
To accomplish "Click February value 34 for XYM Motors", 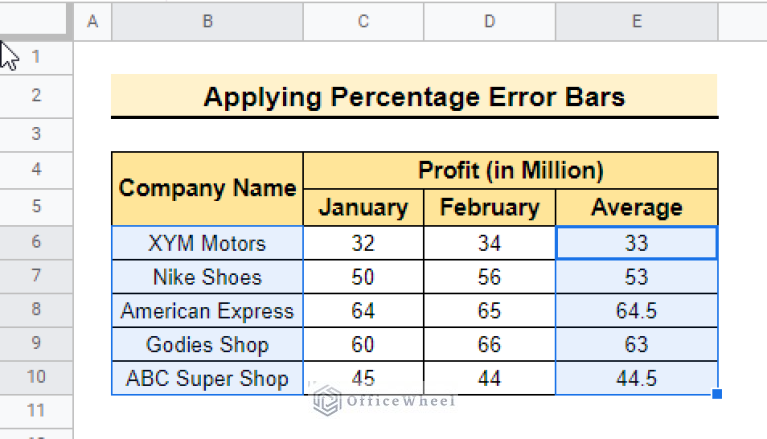I will click(489, 243).
